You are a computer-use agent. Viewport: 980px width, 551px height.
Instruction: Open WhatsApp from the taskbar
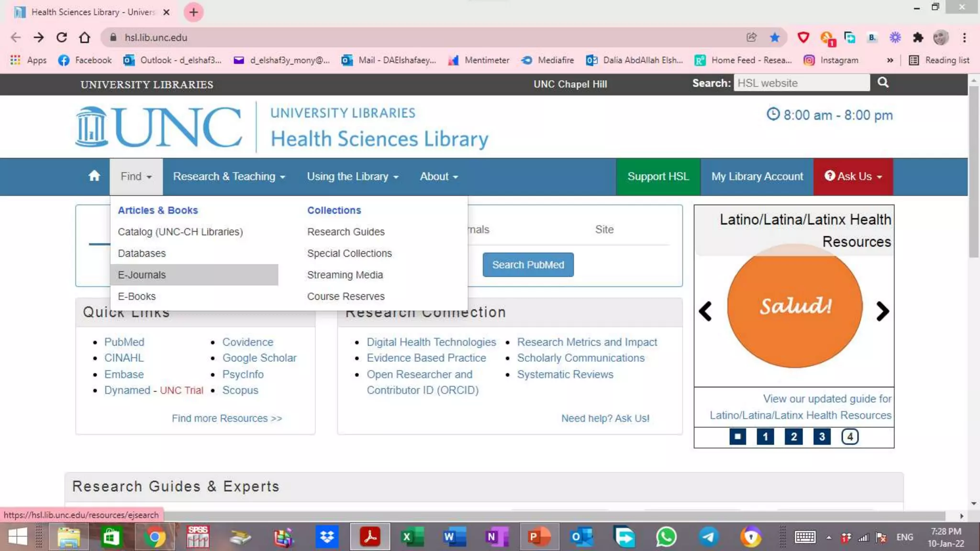pos(666,537)
